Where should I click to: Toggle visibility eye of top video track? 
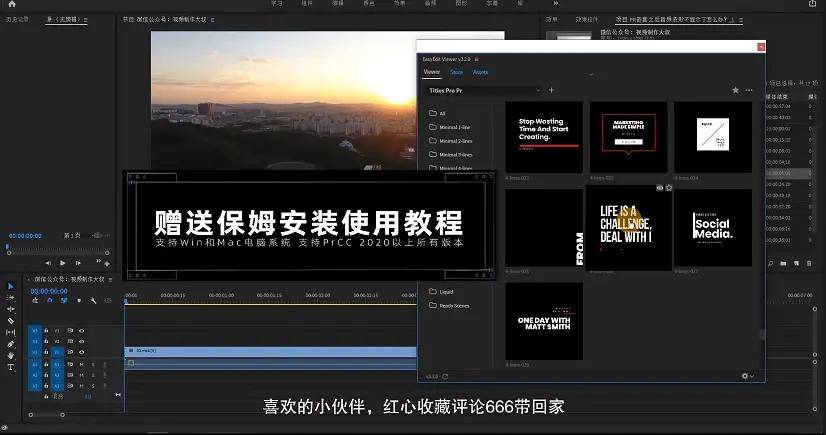pyautogui.click(x=82, y=331)
